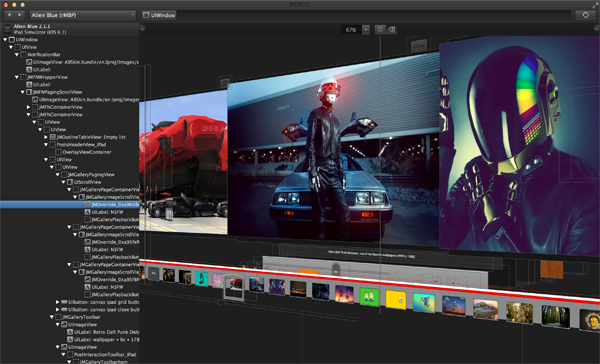600x364 pixels.
Task: Collapse the JMFNWrapperView node
Action: pos(17,77)
